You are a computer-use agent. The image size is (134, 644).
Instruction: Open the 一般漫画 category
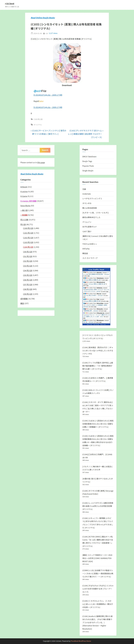pyautogui.click(x=24, y=215)
